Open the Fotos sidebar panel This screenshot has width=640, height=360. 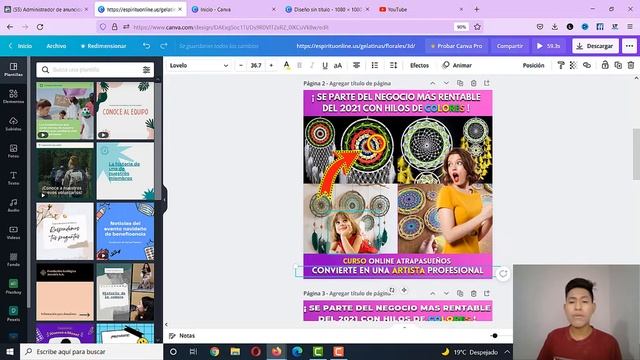[13, 151]
